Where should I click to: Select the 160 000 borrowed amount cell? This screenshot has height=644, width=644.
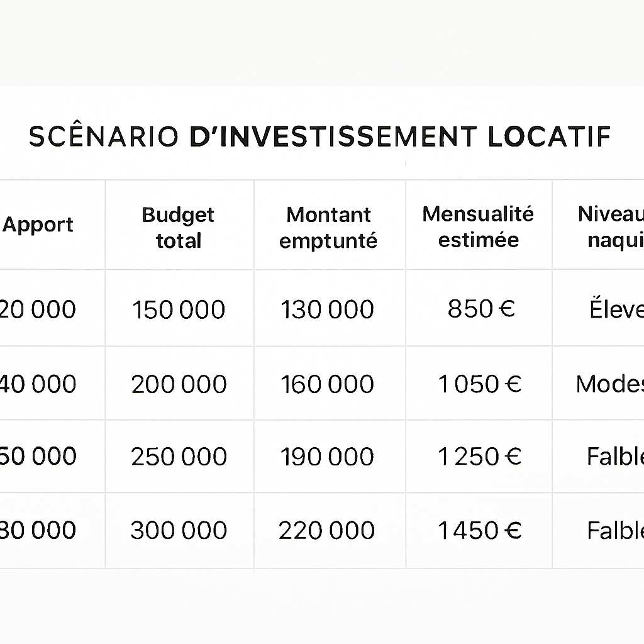[x=327, y=384]
